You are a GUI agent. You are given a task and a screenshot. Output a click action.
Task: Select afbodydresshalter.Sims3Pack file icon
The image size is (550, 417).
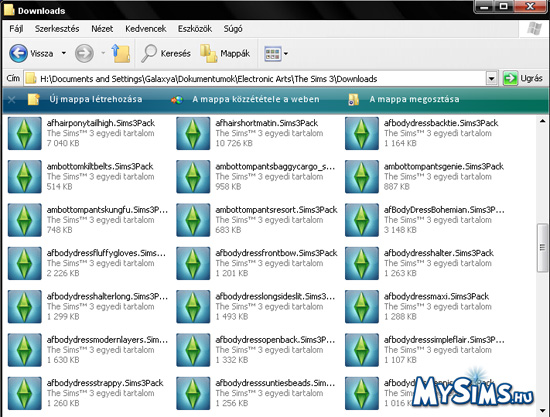point(362,263)
